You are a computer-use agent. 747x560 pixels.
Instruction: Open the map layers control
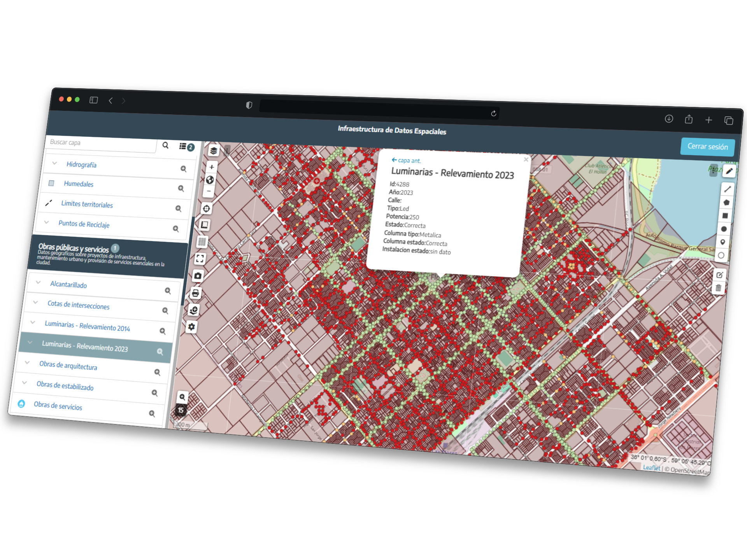214,150
